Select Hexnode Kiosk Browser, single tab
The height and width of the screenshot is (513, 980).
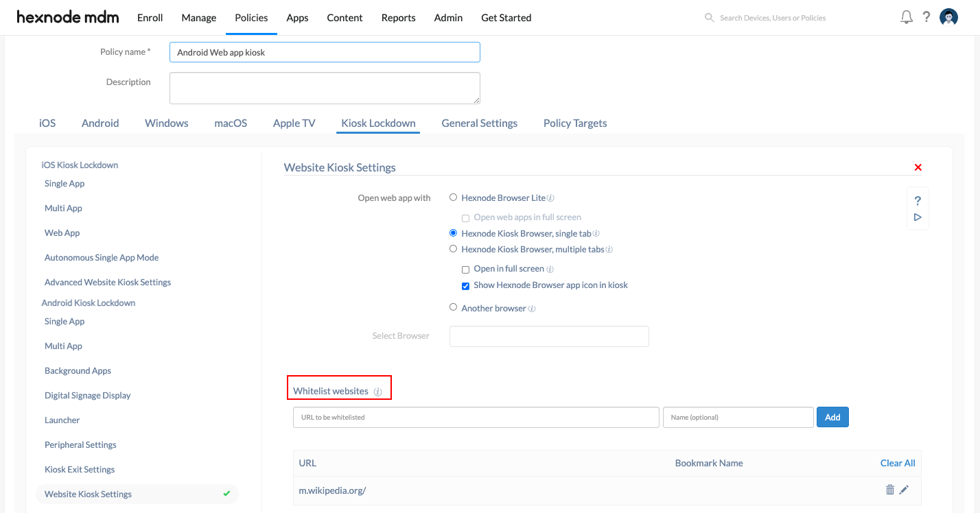(453, 233)
